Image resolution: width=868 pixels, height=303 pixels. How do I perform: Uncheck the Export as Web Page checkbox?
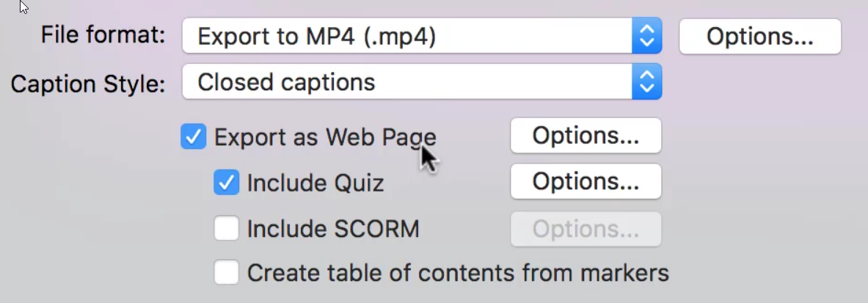click(193, 136)
